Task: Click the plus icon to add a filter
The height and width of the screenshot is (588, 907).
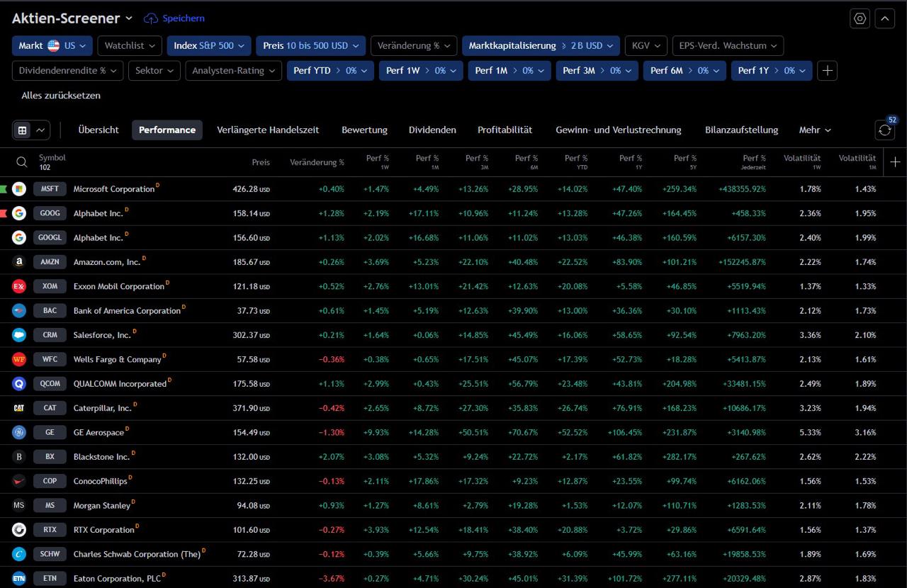Action: 828,70
